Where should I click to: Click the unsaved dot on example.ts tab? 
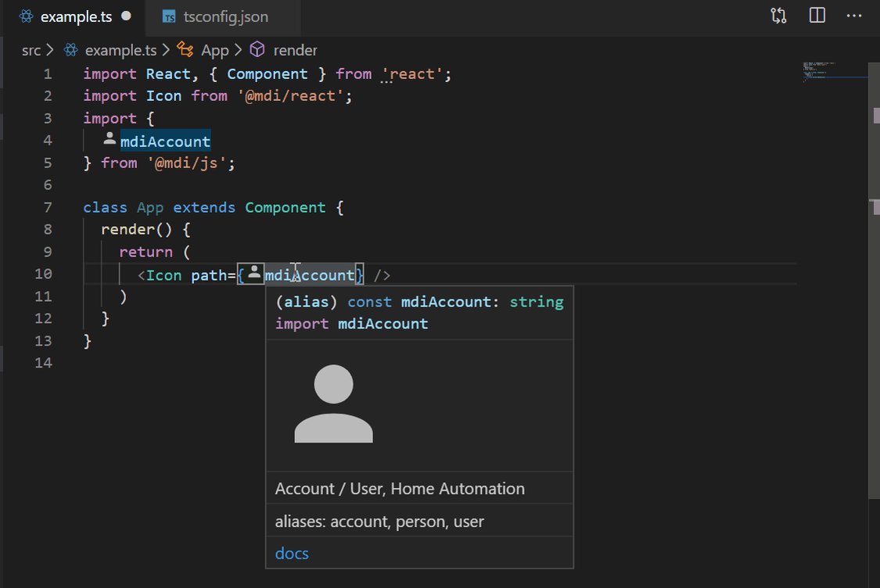(126, 16)
